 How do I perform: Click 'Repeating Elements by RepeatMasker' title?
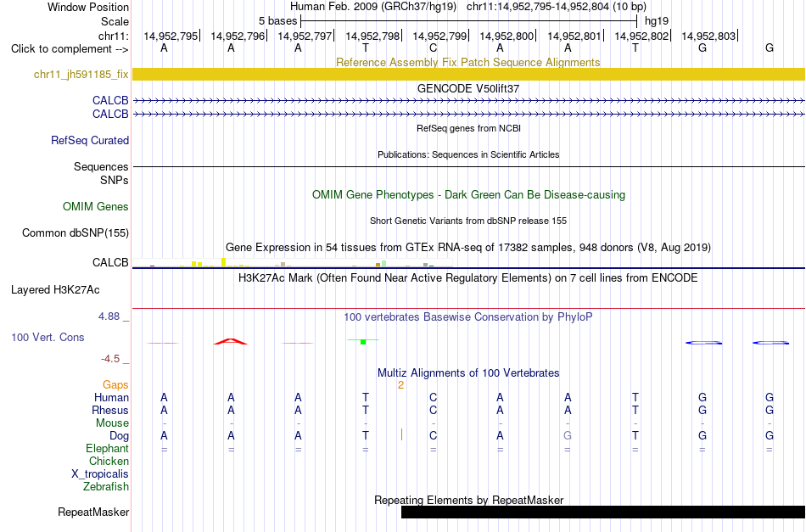469,500
